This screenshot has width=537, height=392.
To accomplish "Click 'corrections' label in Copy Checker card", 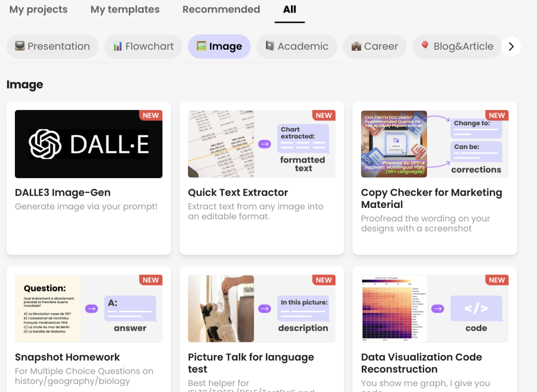I will [476, 170].
